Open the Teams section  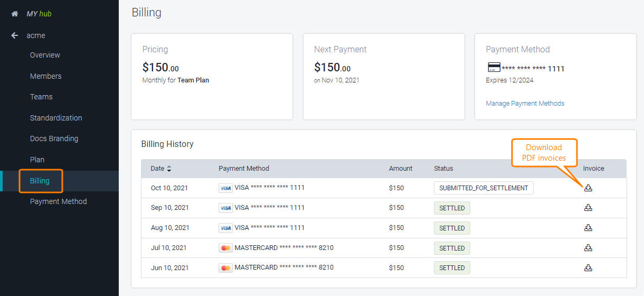[x=41, y=97]
